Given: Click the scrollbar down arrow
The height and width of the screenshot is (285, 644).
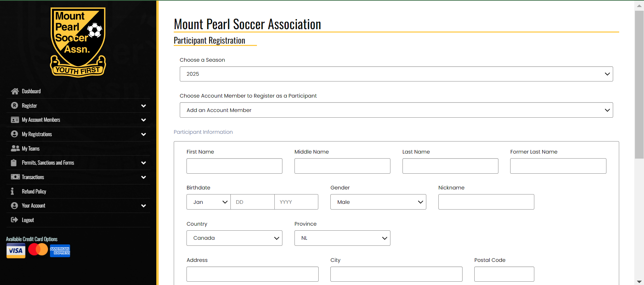Looking at the screenshot, I should pos(639,282).
